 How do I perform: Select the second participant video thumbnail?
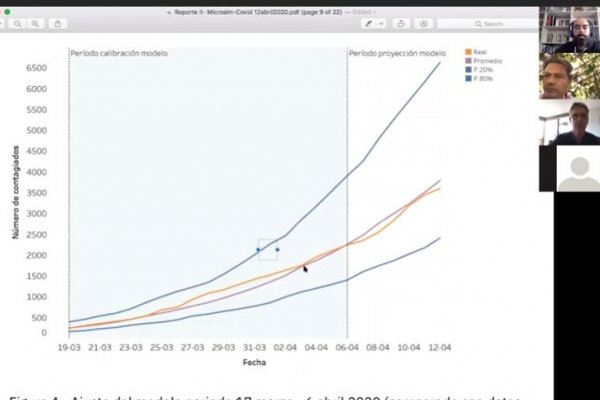[569, 76]
